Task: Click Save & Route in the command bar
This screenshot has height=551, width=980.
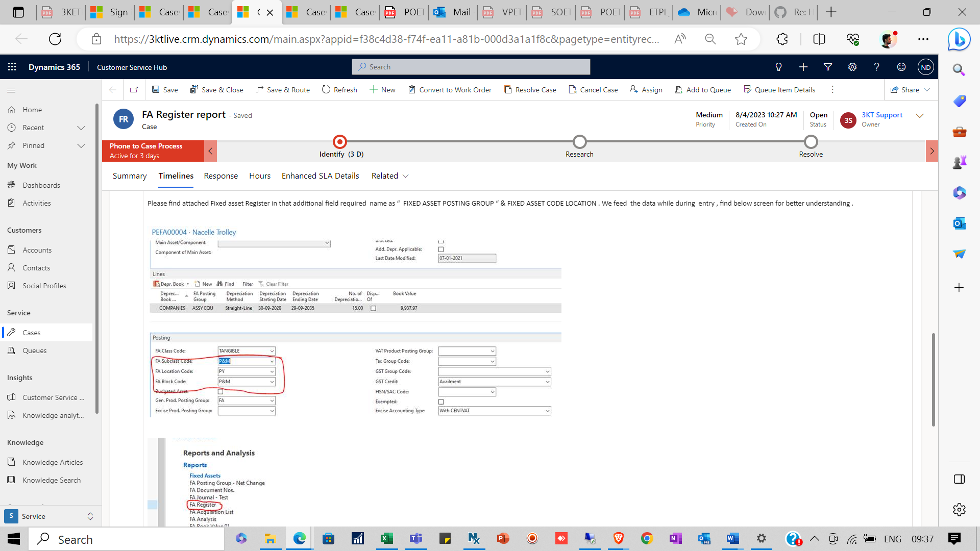Action: pyautogui.click(x=282, y=89)
